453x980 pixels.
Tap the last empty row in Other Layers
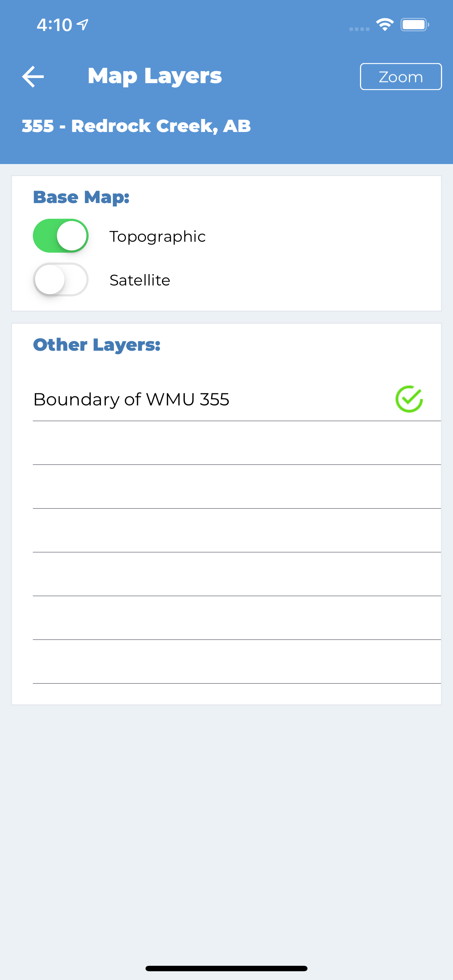237,662
